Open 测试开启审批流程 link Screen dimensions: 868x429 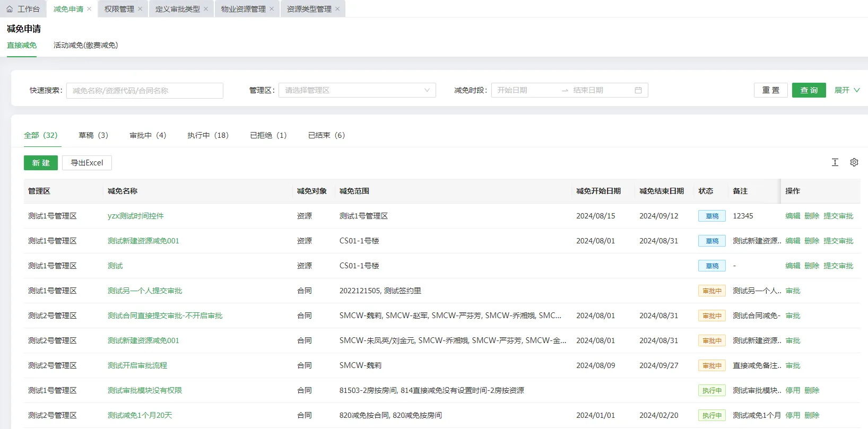[x=137, y=365]
